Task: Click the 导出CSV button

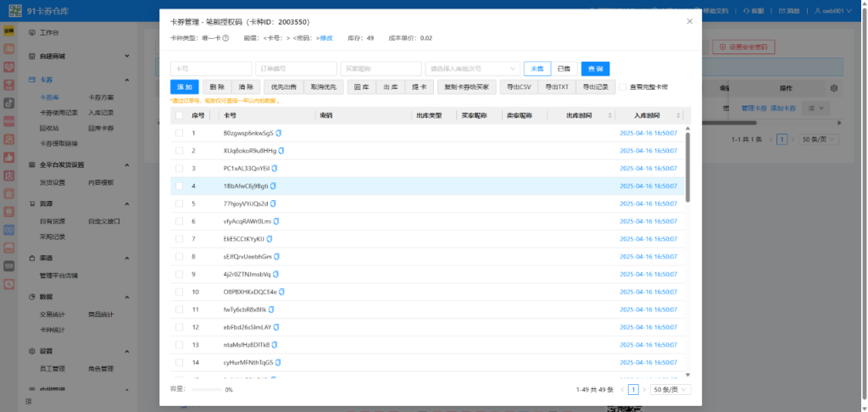Action: [519, 86]
